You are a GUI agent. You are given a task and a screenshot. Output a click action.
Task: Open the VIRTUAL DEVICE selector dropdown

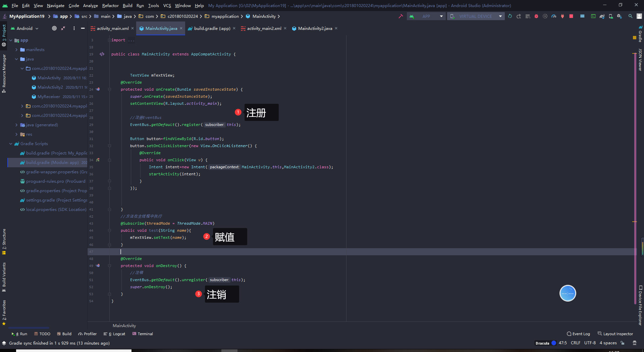[476, 16]
